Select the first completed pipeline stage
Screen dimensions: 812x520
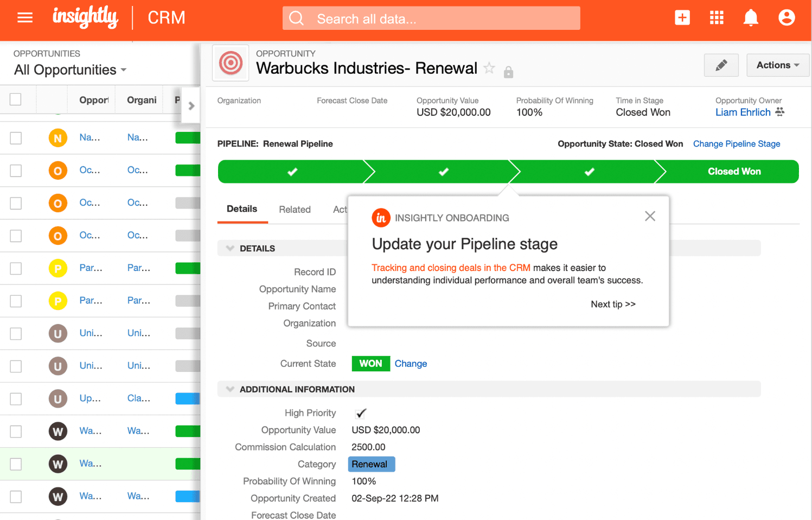tap(292, 172)
